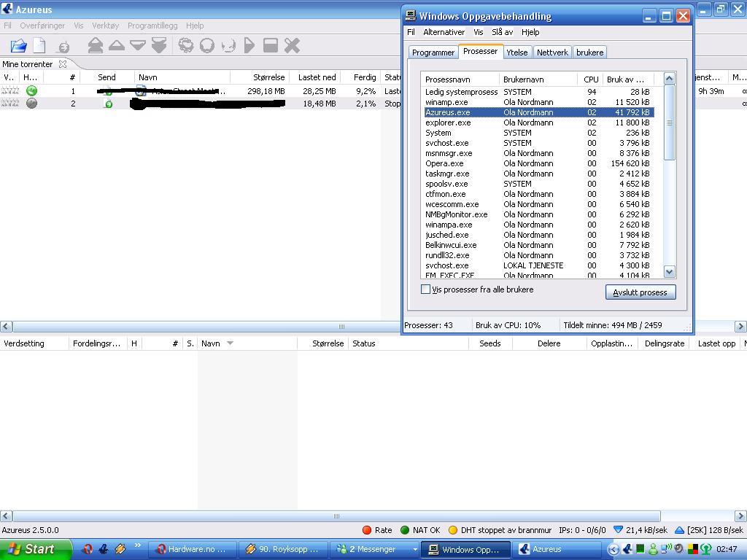
Task: Click the Seeds column header in lower panel
Action: pos(490,343)
